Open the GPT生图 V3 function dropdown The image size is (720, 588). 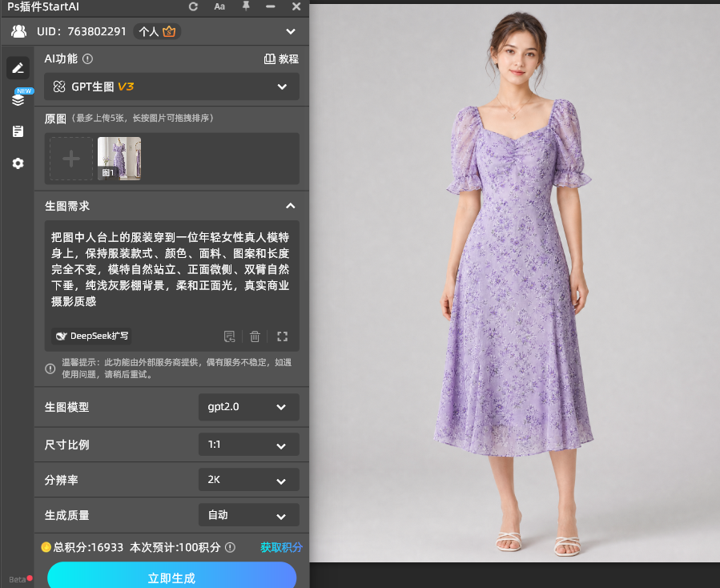point(171,87)
